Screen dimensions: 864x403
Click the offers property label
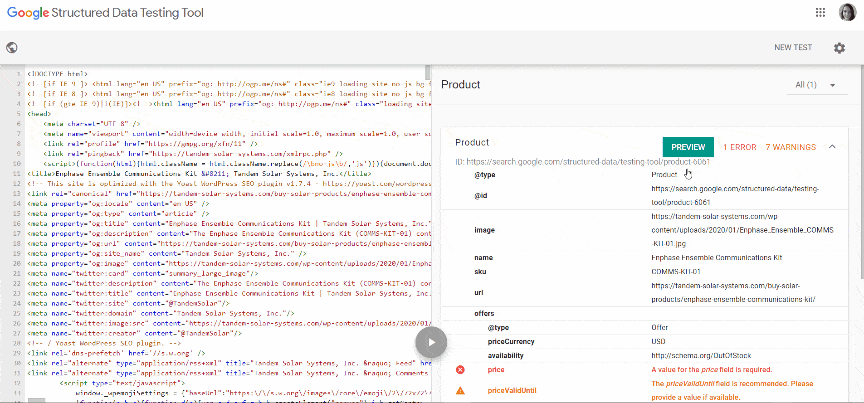tap(484, 313)
